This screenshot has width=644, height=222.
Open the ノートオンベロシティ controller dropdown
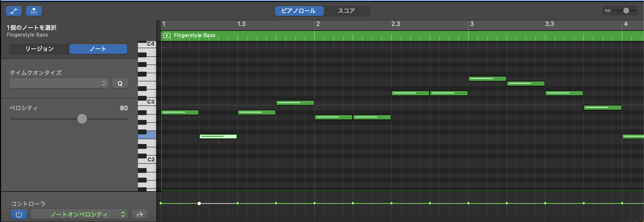pyautogui.click(x=79, y=215)
